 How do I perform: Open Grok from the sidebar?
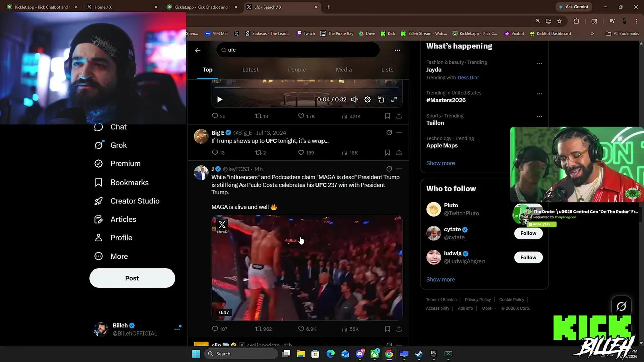[x=111, y=145]
